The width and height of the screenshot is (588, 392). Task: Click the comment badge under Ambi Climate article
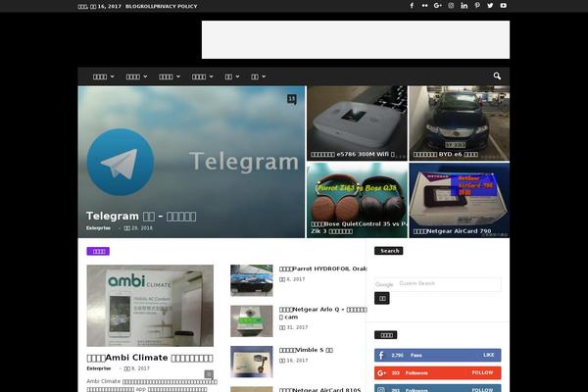click(209, 374)
